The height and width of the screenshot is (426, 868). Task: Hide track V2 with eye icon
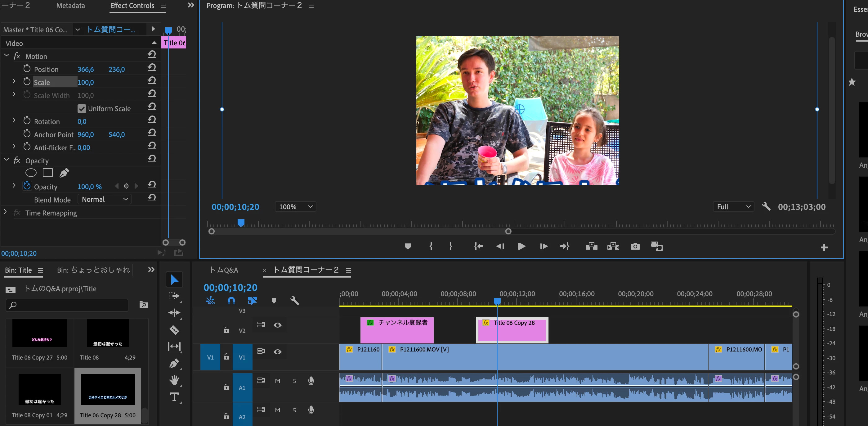pyautogui.click(x=277, y=325)
